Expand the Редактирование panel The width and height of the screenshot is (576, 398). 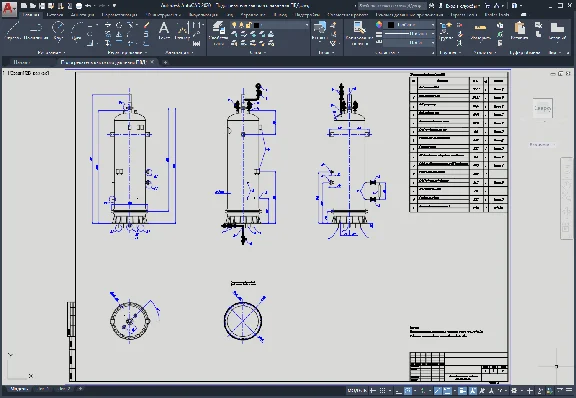(x=127, y=53)
